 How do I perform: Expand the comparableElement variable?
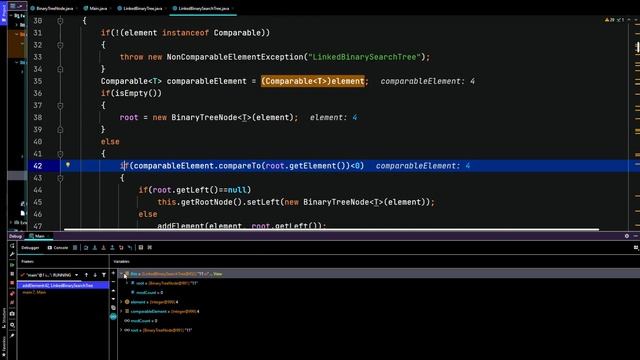pos(121,311)
